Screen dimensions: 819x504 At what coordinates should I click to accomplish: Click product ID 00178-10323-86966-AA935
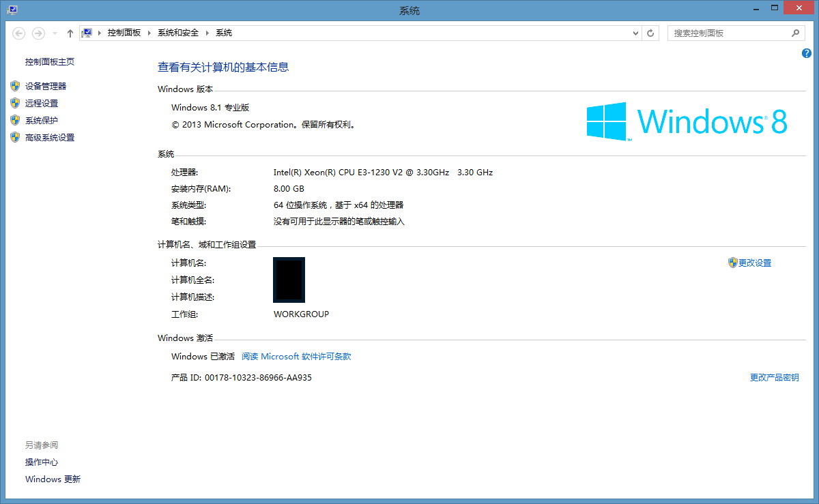coord(258,377)
